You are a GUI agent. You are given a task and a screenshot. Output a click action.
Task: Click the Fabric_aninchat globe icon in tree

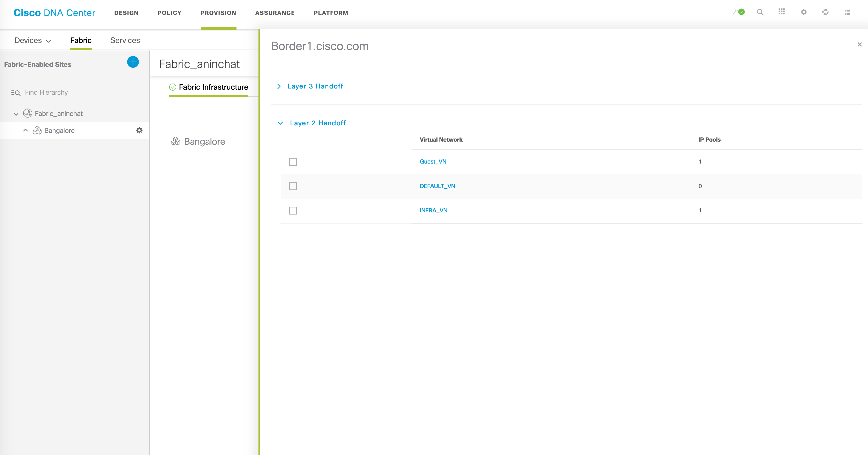click(x=28, y=113)
